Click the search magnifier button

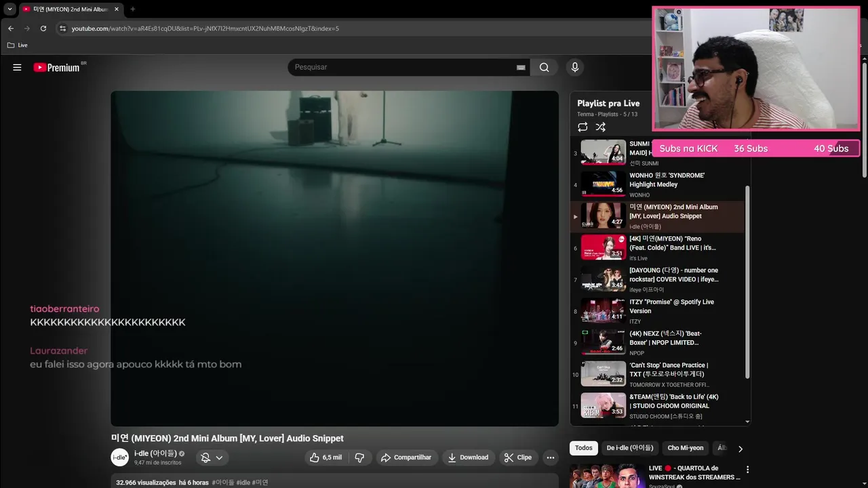click(544, 67)
